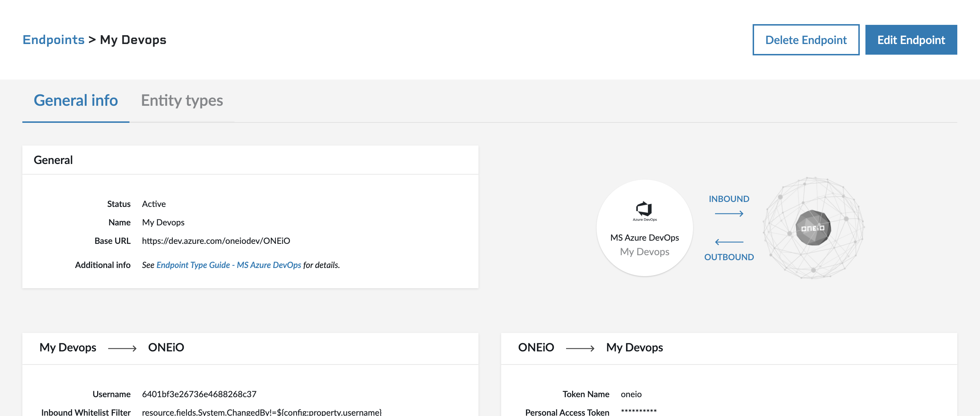Click the Personal Access Token field label
This screenshot has height=416, width=980.
[567, 412]
